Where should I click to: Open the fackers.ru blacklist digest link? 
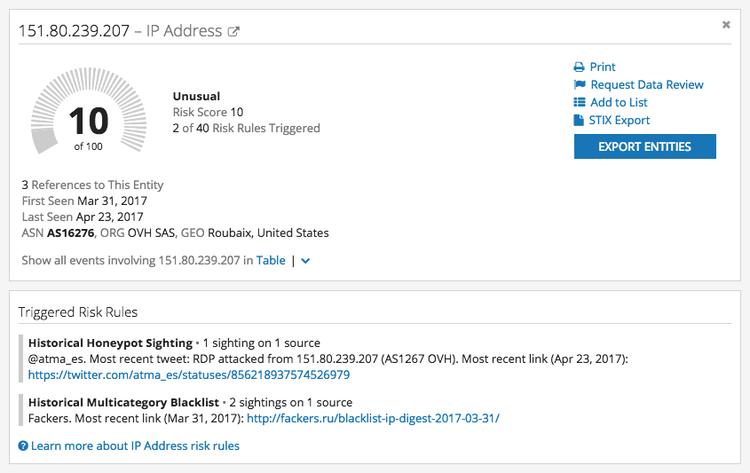(373, 419)
